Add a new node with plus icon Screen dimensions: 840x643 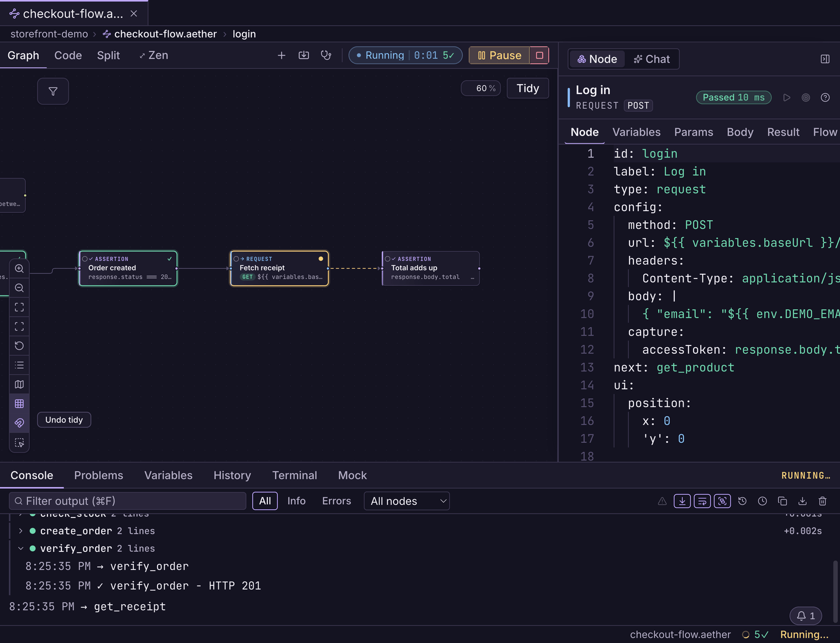pos(281,55)
